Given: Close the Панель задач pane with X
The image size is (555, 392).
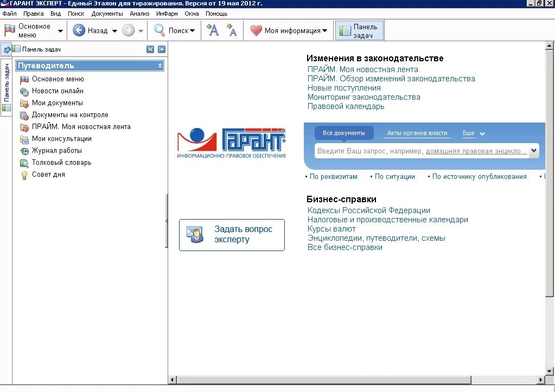Looking at the screenshot, I should 150,49.
